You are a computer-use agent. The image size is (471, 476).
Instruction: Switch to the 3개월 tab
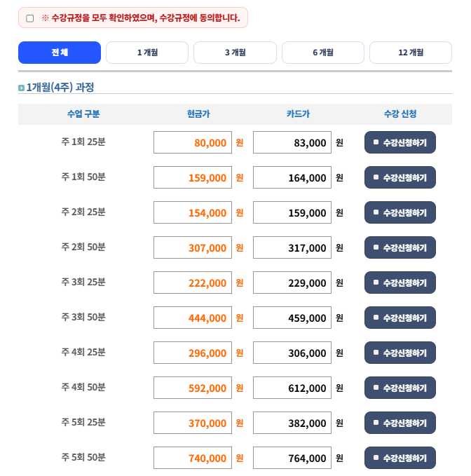click(235, 53)
